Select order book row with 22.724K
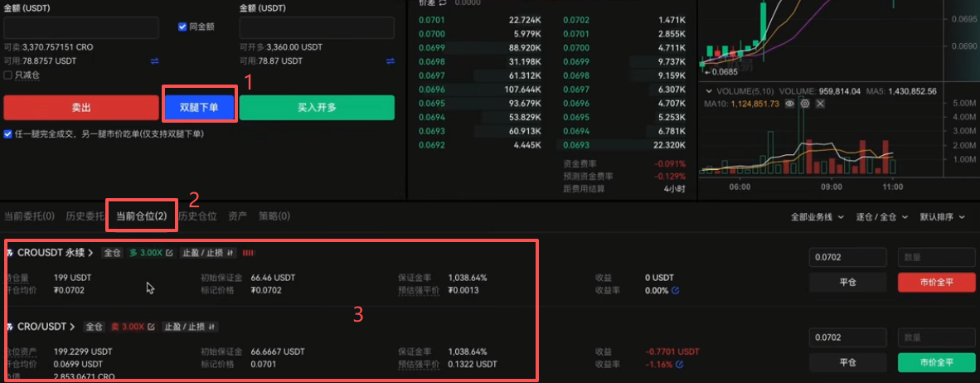The image size is (980, 383). pos(480,21)
